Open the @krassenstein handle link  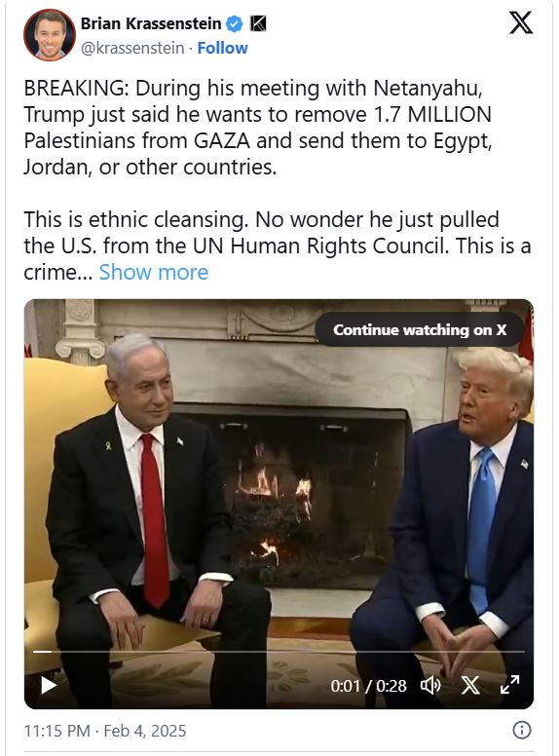coord(132,48)
